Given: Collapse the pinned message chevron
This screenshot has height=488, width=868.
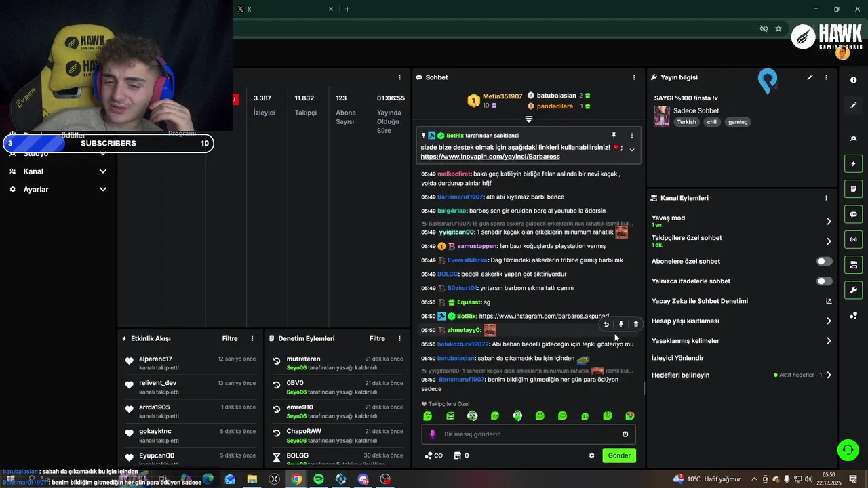Looking at the screenshot, I should pos(632,150).
